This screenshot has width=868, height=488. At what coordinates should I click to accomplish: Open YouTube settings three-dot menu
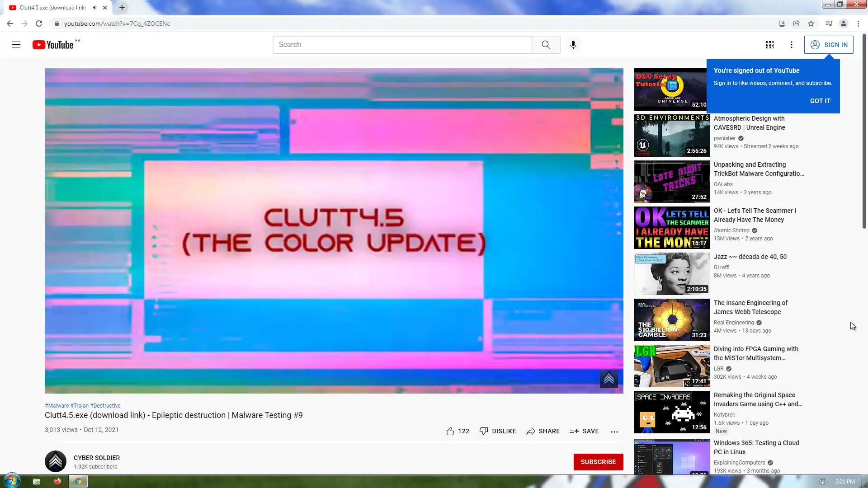pos(791,45)
